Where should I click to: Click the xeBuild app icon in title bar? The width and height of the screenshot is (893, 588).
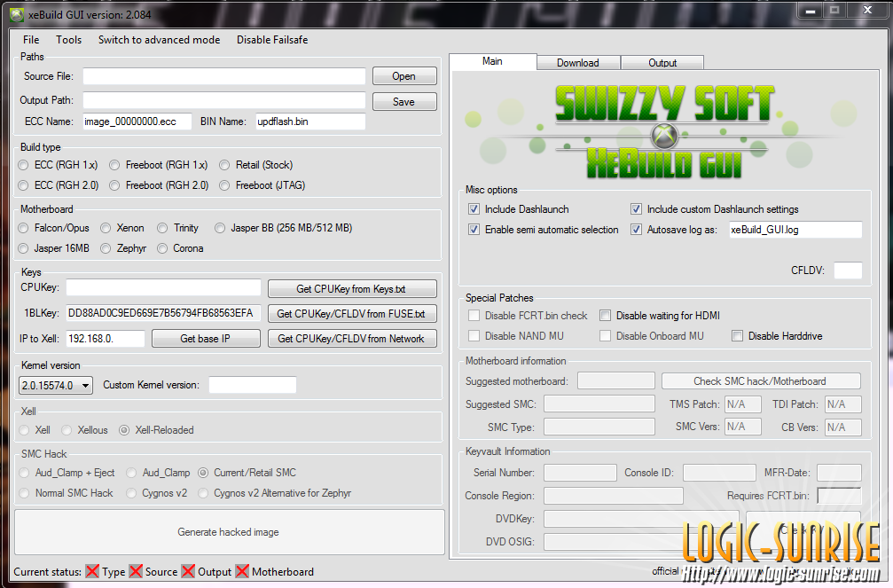point(17,15)
